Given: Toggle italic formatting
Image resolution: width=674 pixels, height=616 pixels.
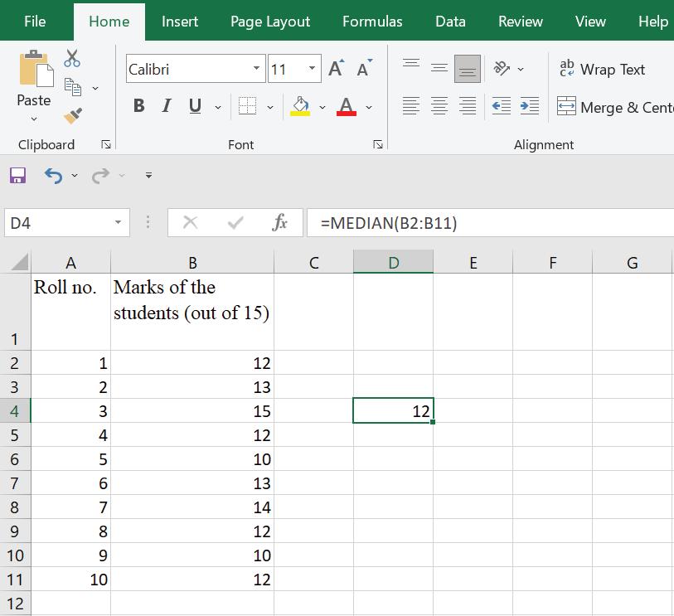Looking at the screenshot, I should pos(167,106).
